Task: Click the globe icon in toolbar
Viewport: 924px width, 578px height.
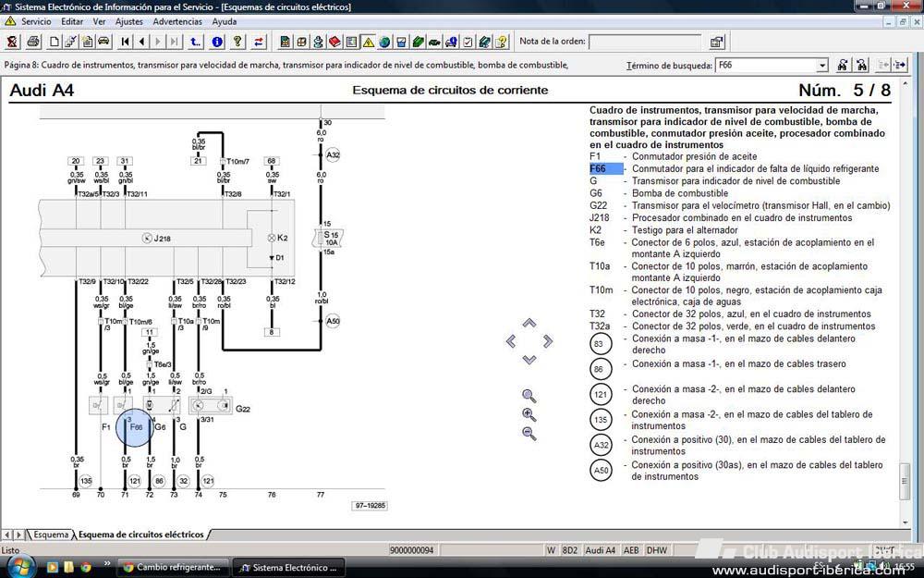Action: (384, 42)
